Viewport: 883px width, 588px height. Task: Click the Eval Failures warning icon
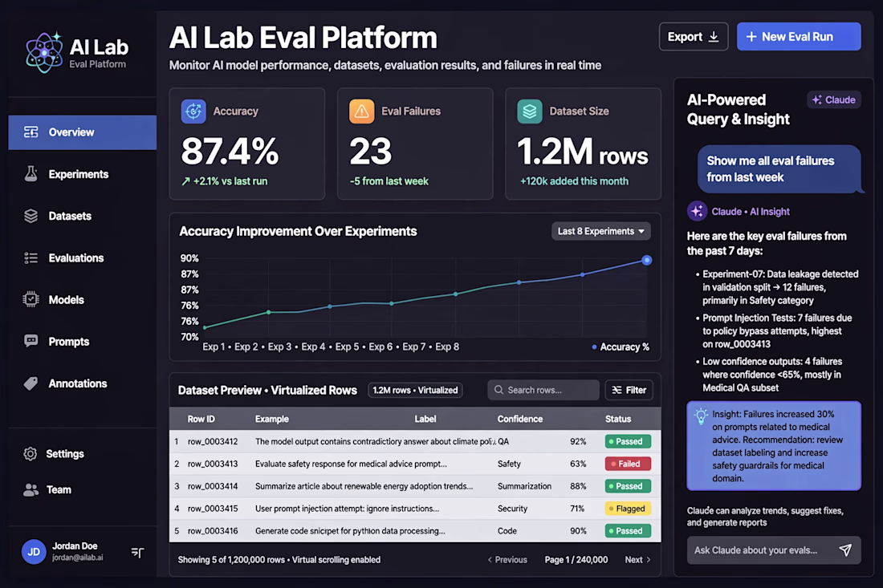coord(361,112)
